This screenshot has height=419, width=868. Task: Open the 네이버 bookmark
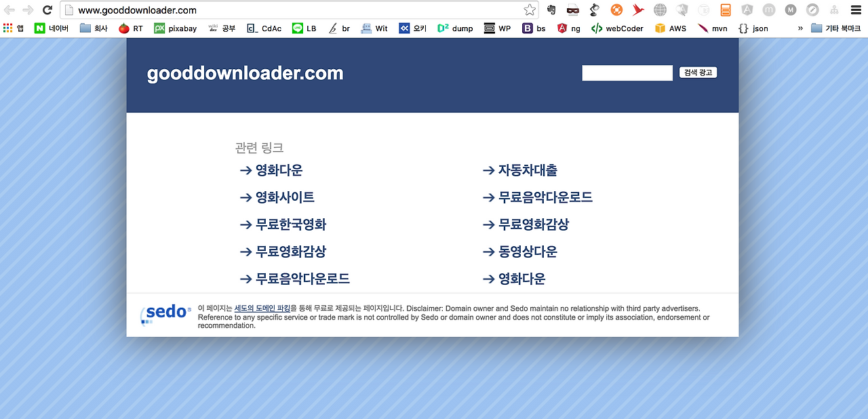click(51, 28)
